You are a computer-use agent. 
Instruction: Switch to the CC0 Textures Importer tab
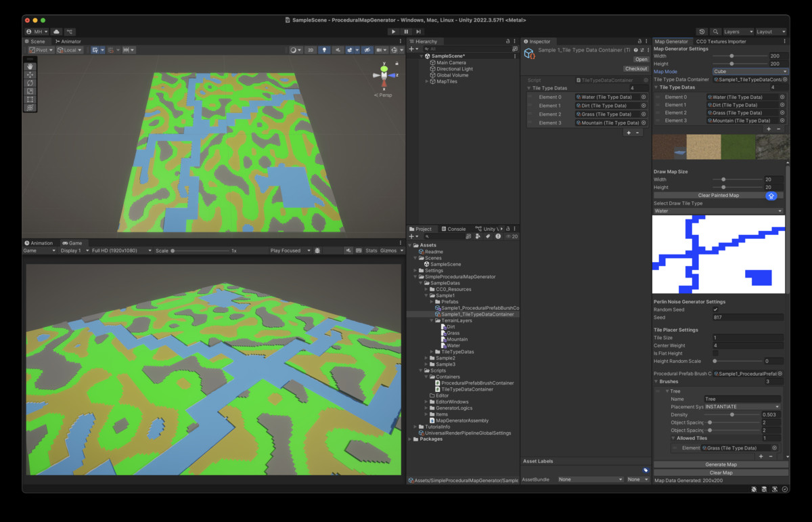[x=721, y=41]
